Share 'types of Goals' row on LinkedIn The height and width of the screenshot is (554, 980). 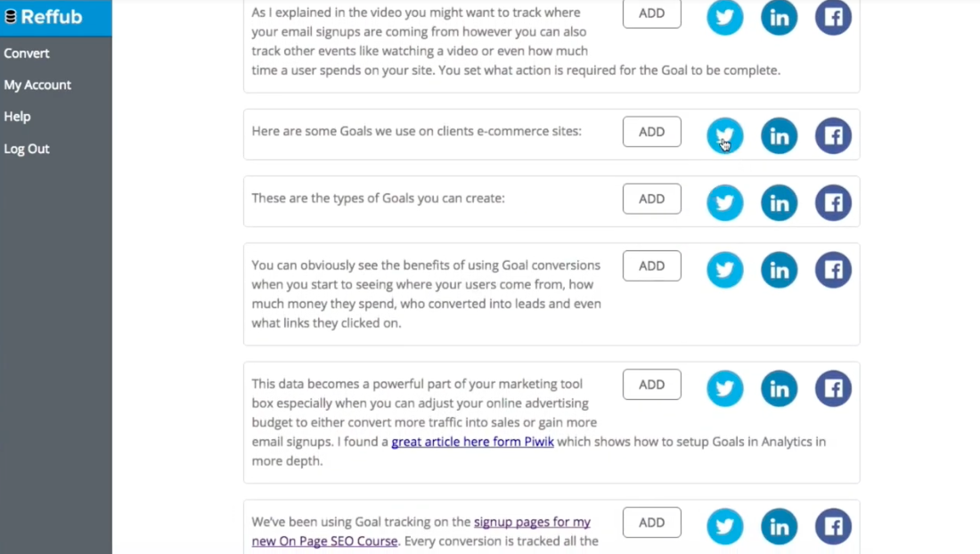[x=779, y=203]
